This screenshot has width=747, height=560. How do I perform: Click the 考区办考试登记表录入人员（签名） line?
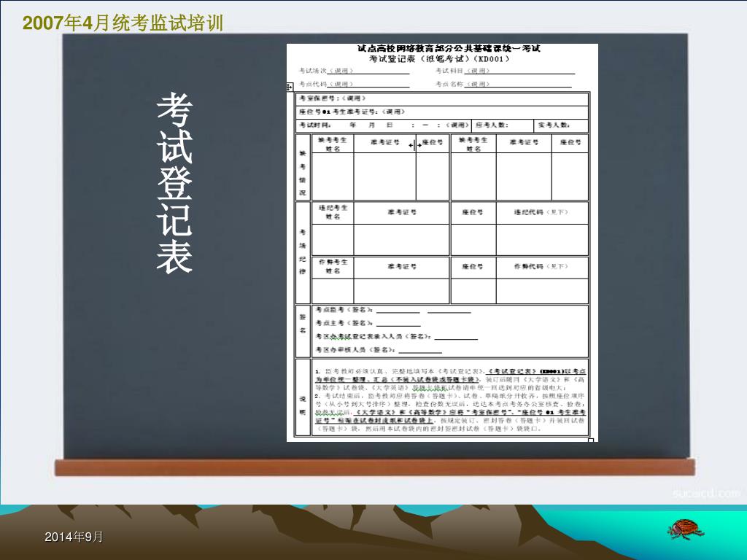coord(396,337)
